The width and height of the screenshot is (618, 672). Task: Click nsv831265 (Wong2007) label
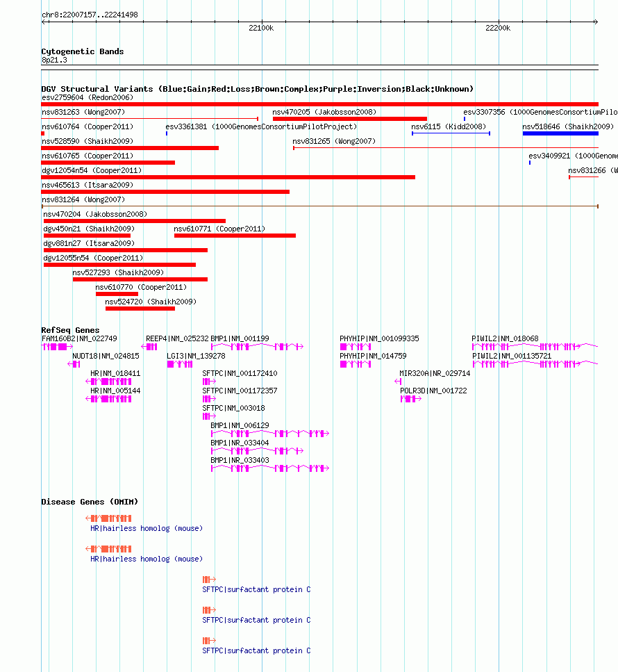click(x=334, y=142)
